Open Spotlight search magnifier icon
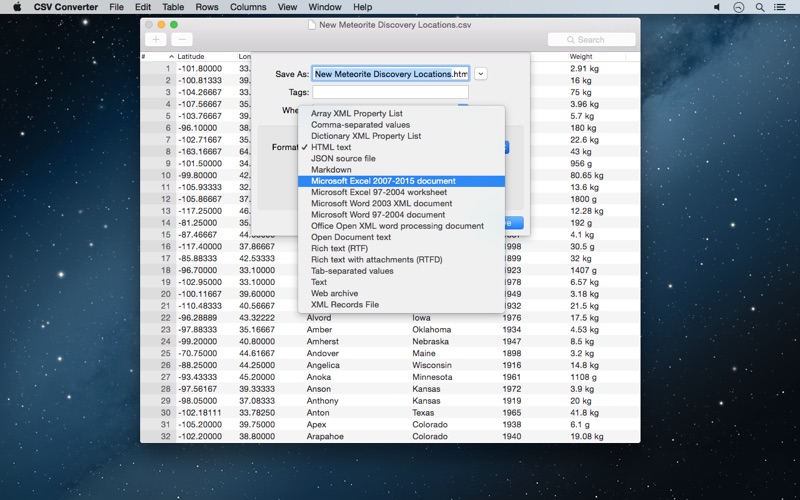This screenshot has width=800, height=500. click(760, 7)
